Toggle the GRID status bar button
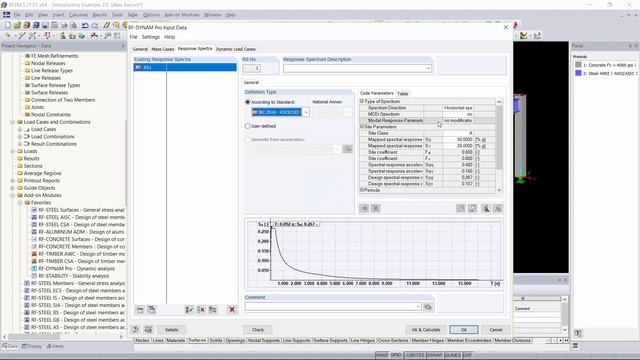Viewport: 640px width, 360px height. (396, 355)
